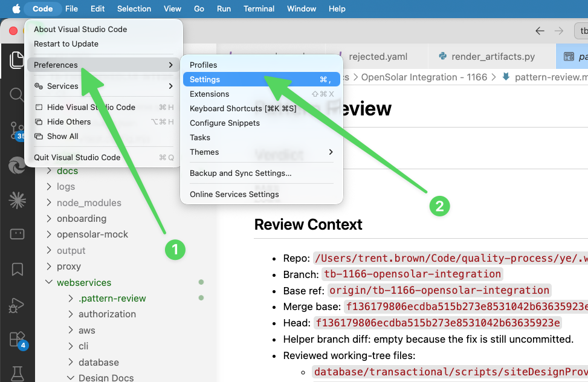This screenshot has height=382, width=588.
Task: Expand the logs folder
Action: point(49,187)
